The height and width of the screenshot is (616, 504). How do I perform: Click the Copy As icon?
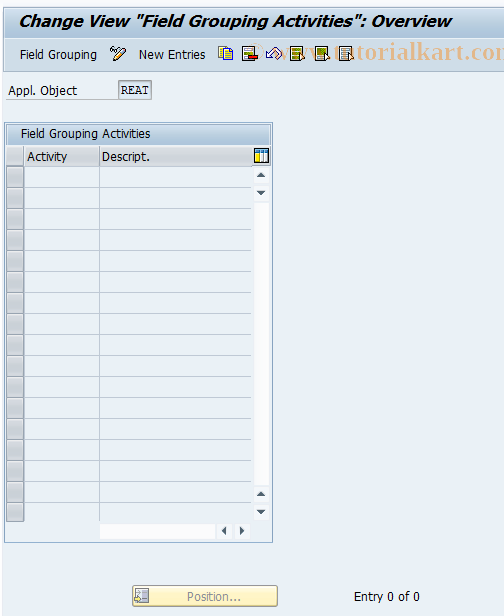pyautogui.click(x=226, y=54)
